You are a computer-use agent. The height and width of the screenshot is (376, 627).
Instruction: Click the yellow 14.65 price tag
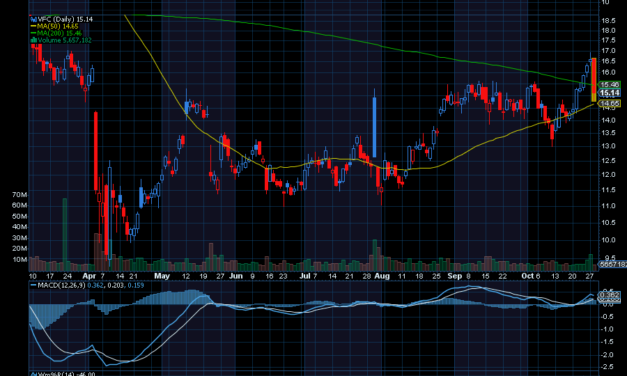tap(609, 104)
